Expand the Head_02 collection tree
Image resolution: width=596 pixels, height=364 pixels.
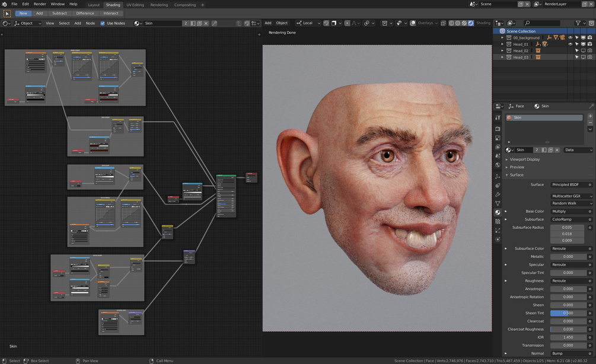(x=502, y=51)
